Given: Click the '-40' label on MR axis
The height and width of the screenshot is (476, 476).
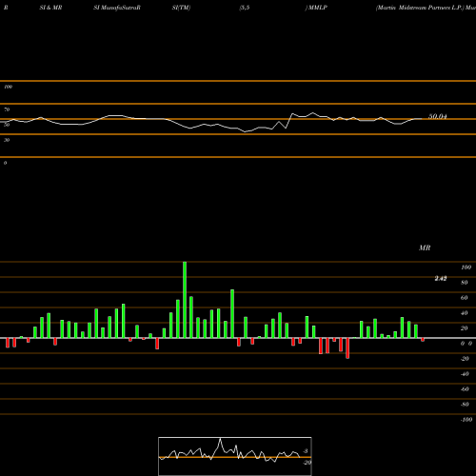Looking at the screenshot, I should [x=465, y=374].
